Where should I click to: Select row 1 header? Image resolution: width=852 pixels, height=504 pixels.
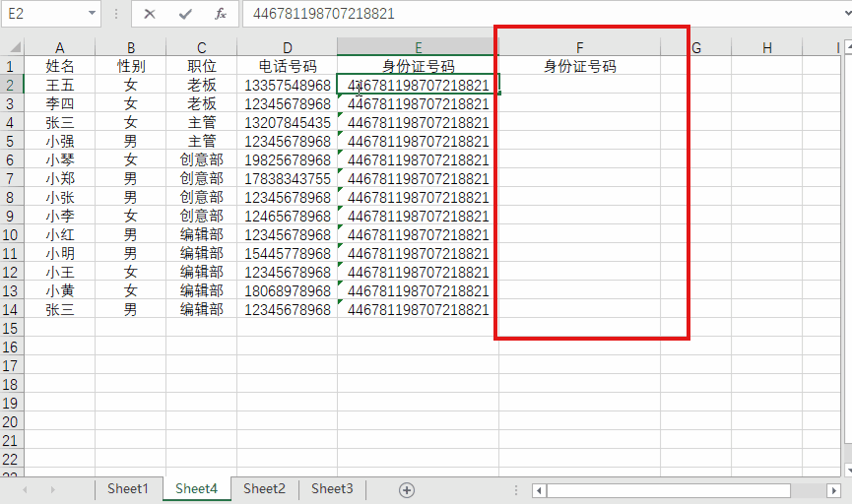pos(11,66)
